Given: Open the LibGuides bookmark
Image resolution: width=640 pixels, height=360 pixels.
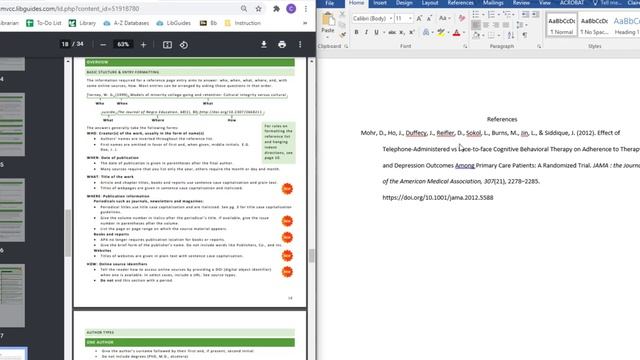Looking at the screenshot, I should point(173,23).
